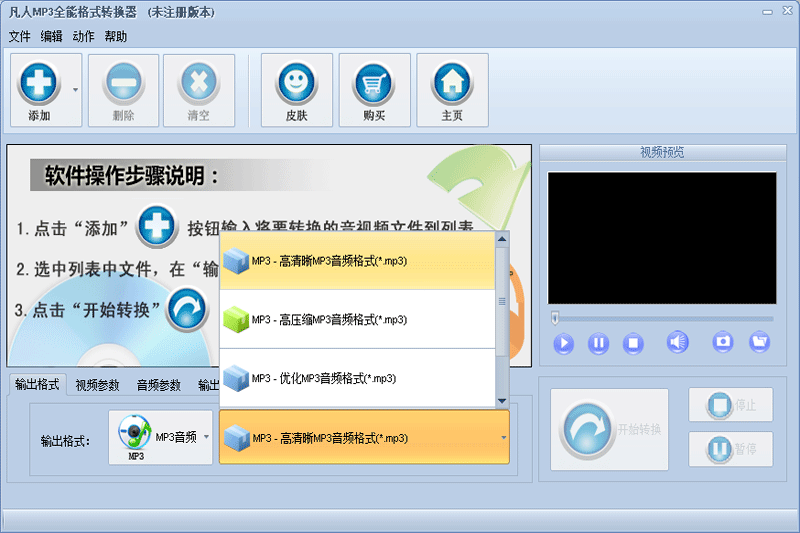
Task: Click the format list scroll down arrow
Action: [502, 401]
